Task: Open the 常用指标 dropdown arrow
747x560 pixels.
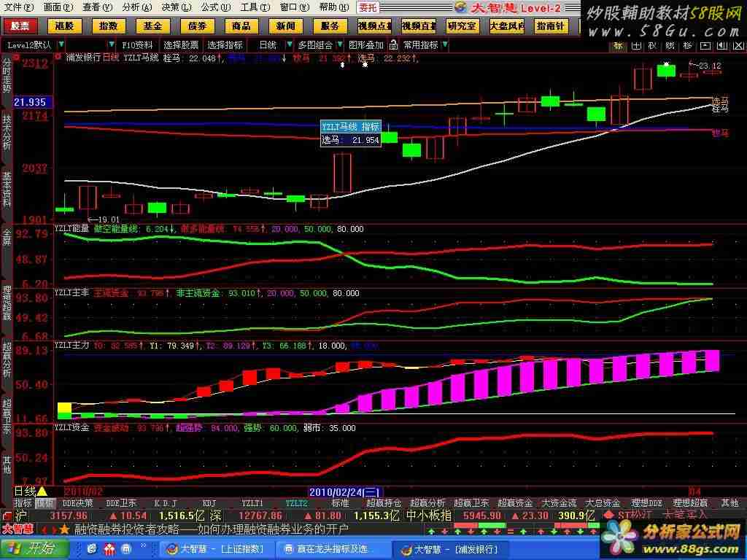Action: pos(445,44)
